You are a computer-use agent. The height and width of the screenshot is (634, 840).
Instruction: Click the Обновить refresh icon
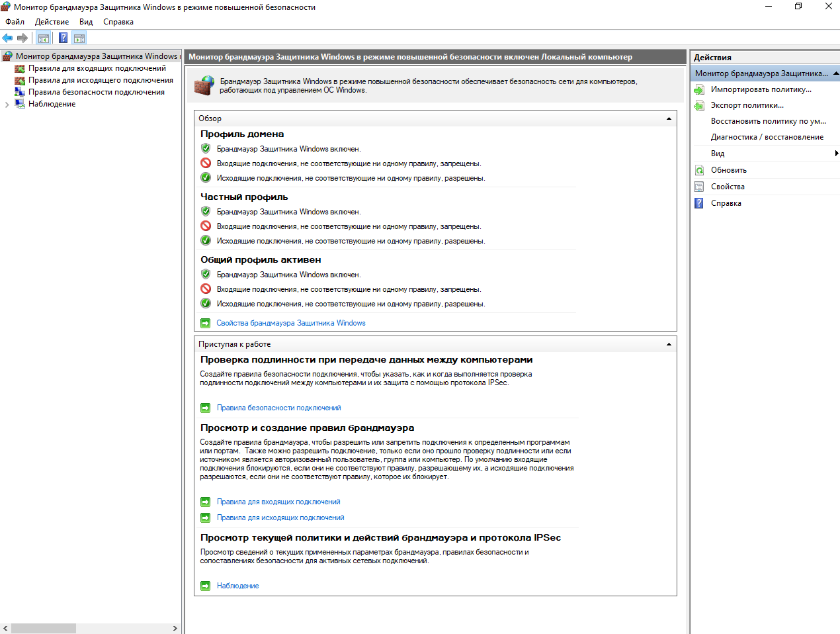699,170
